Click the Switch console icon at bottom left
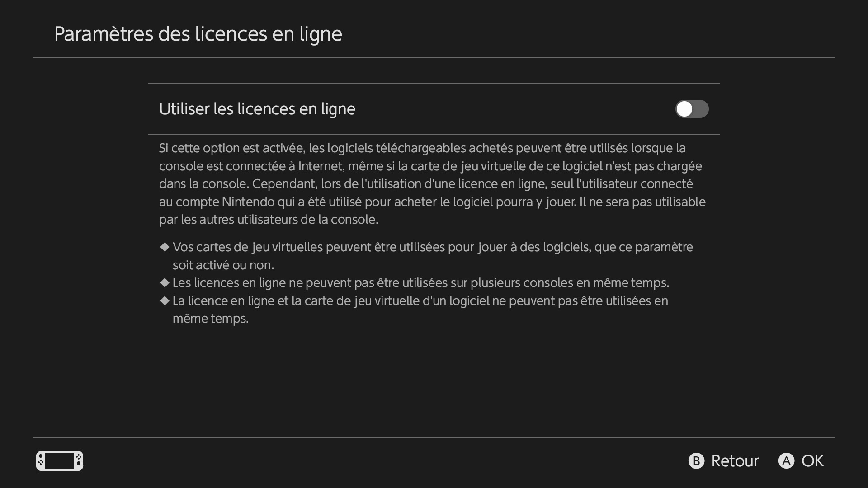This screenshot has width=868, height=488. click(x=60, y=461)
